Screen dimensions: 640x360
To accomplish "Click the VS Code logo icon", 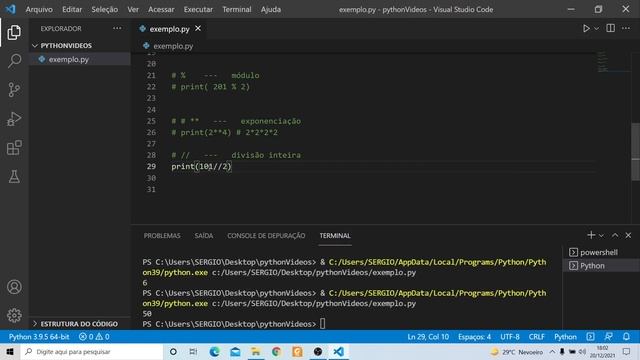I will pos(11,9).
